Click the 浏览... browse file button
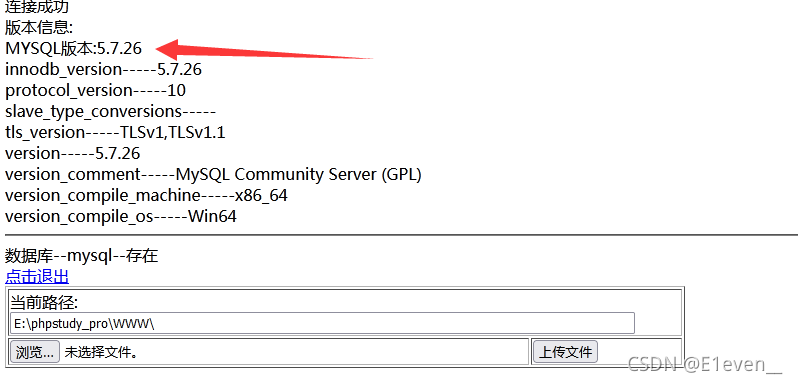The height and width of the screenshot is (384, 798). click(x=35, y=352)
